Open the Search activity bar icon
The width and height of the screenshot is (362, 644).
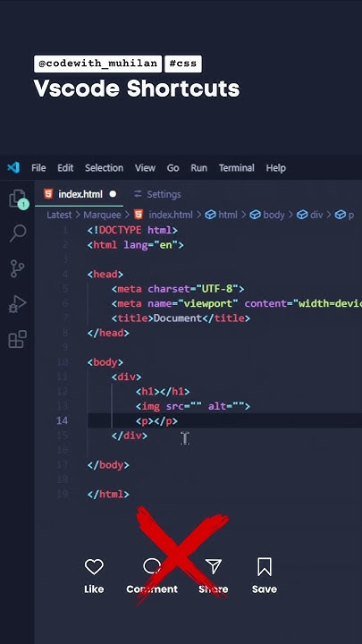coord(17,233)
